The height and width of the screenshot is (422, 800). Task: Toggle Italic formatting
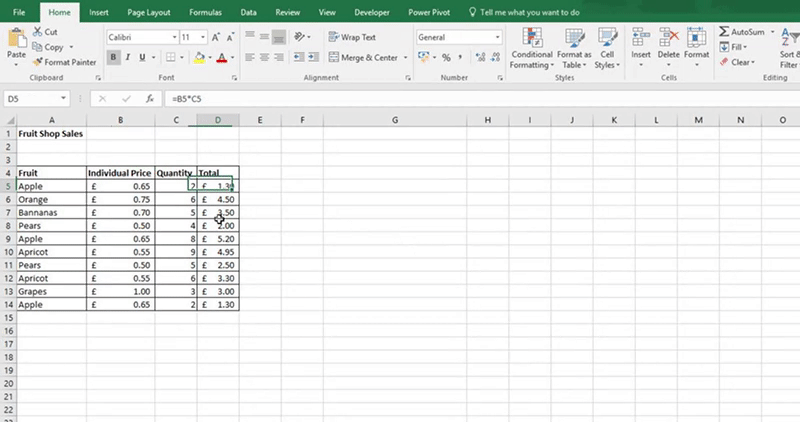pyautogui.click(x=128, y=58)
